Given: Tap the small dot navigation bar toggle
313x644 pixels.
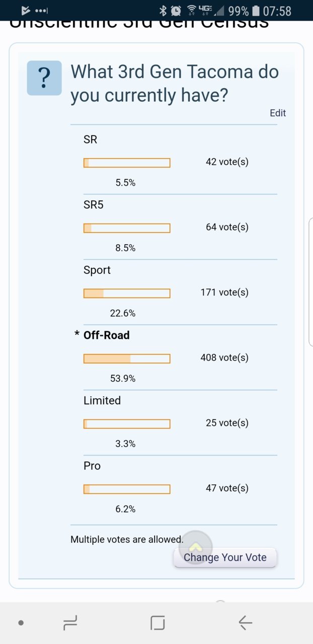Looking at the screenshot, I should [21, 623].
